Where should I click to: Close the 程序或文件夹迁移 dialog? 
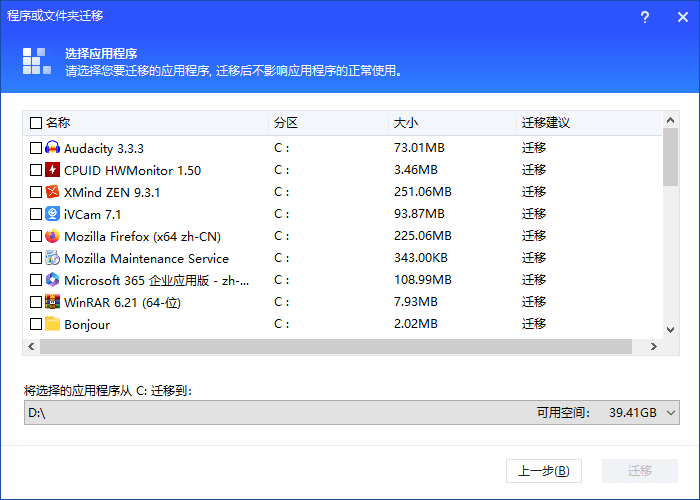pos(683,17)
